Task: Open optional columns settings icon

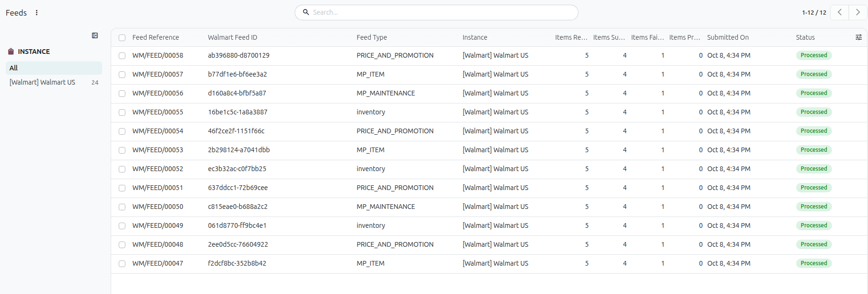Action: pyautogui.click(x=859, y=37)
